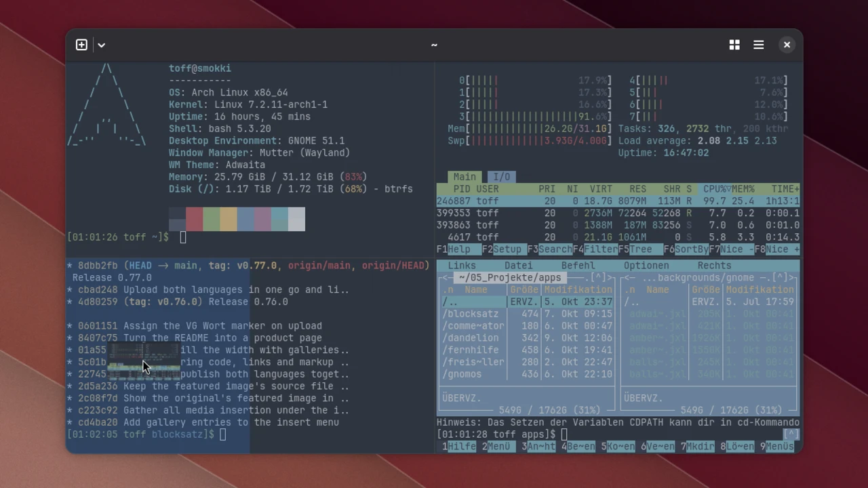Expand the new tab options chevron
868x488 pixels.
tap(101, 45)
